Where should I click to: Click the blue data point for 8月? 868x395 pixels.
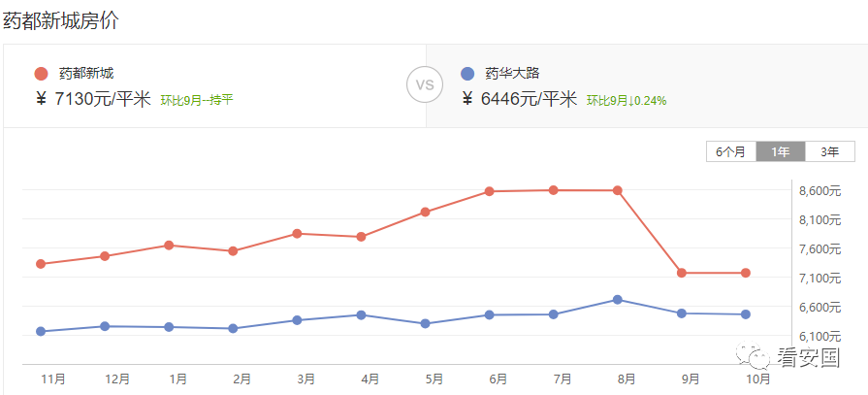pos(617,300)
